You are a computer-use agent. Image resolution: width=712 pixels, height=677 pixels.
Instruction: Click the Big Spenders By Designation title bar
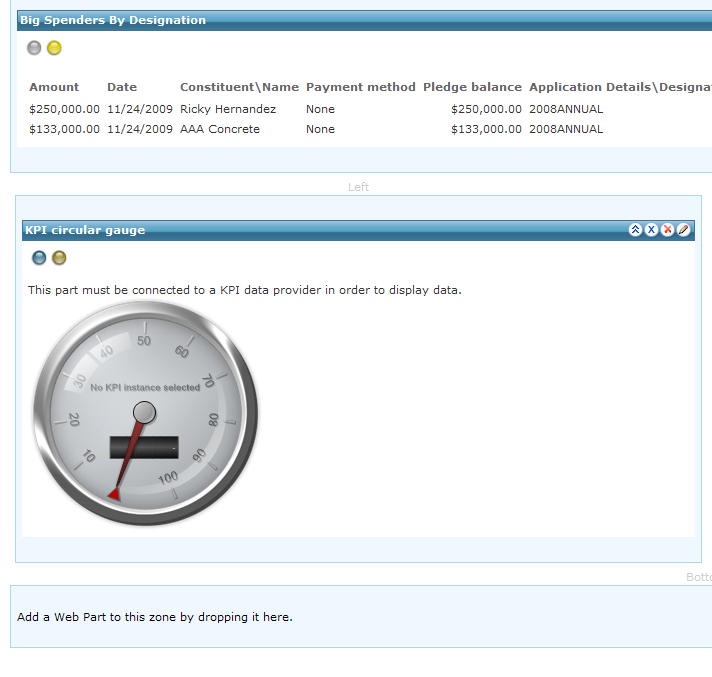(113, 20)
